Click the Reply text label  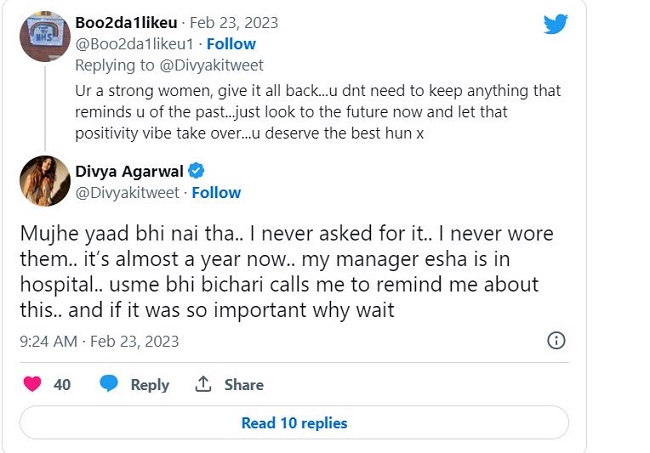pos(150,385)
